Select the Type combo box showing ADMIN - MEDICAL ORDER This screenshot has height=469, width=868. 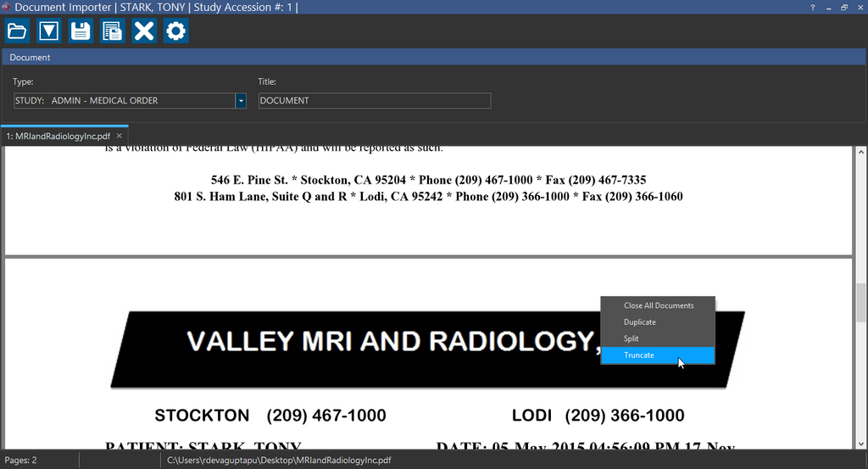click(124, 101)
